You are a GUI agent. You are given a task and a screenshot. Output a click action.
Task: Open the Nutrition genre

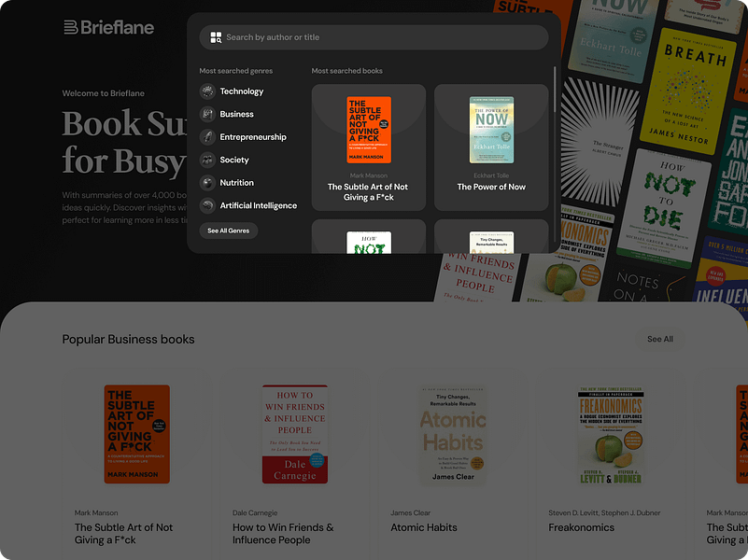[236, 183]
